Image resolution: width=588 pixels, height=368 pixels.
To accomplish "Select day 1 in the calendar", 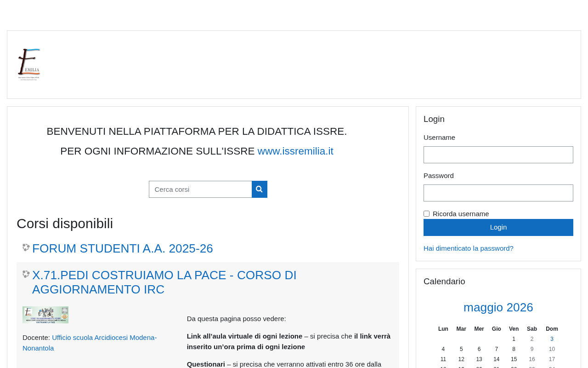I will coord(514,339).
